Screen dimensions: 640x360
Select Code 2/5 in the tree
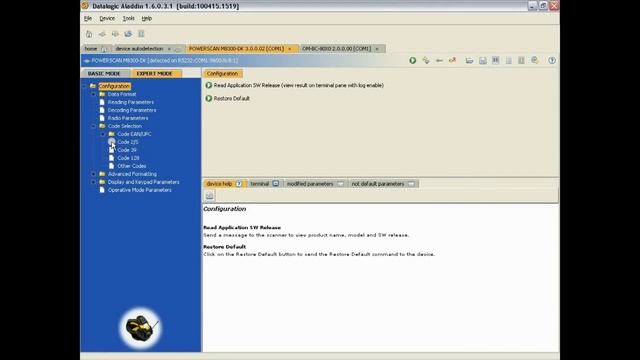tap(128, 142)
